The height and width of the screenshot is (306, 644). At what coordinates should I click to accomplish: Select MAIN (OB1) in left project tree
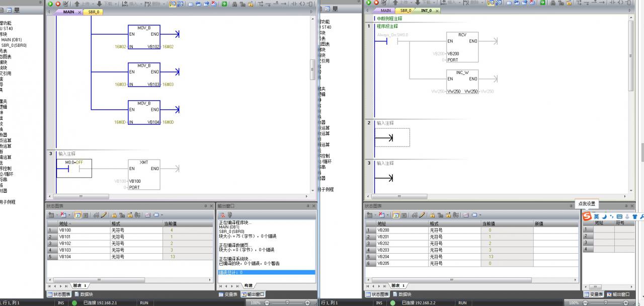(12, 40)
